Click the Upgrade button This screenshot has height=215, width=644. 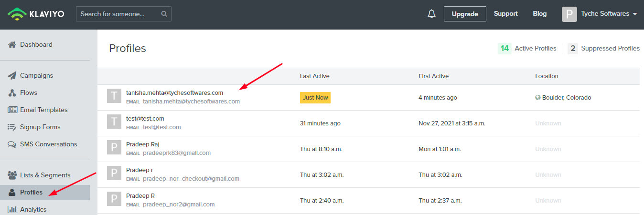[465, 14]
